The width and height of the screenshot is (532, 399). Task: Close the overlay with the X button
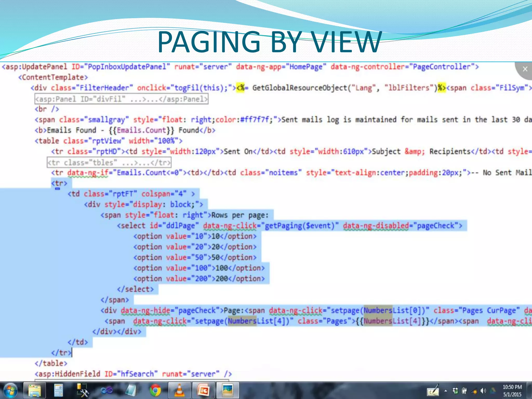coord(525,69)
